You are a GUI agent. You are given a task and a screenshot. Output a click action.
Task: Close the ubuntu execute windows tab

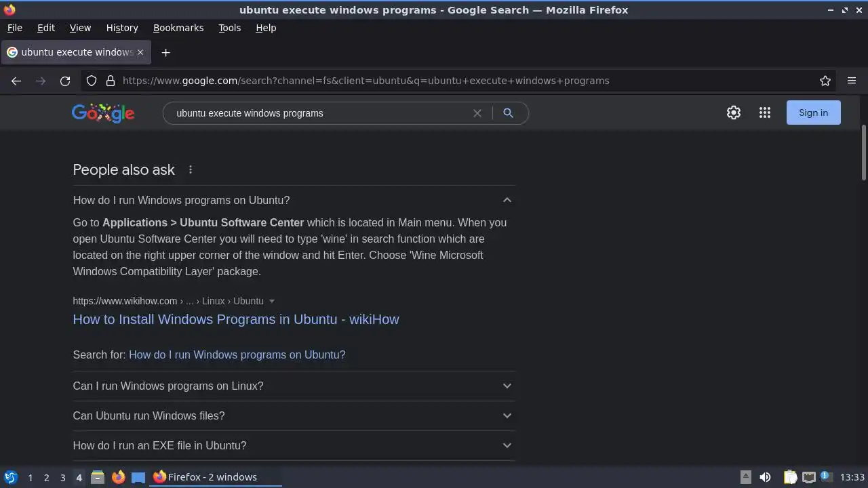[x=140, y=52]
